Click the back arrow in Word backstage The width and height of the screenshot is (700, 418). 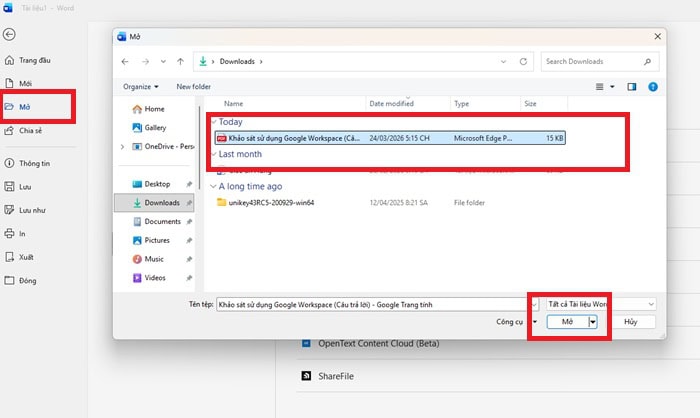tap(9, 34)
